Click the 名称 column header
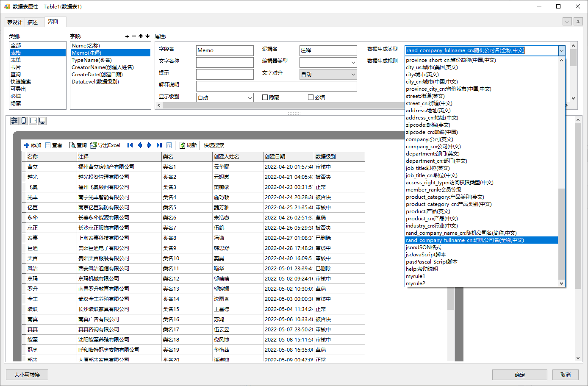This screenshot has height=386, width=588. coord(51,156)
